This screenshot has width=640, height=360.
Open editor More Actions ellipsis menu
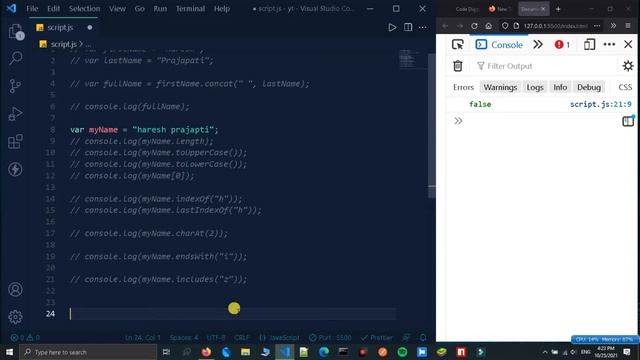coord(422,27)
